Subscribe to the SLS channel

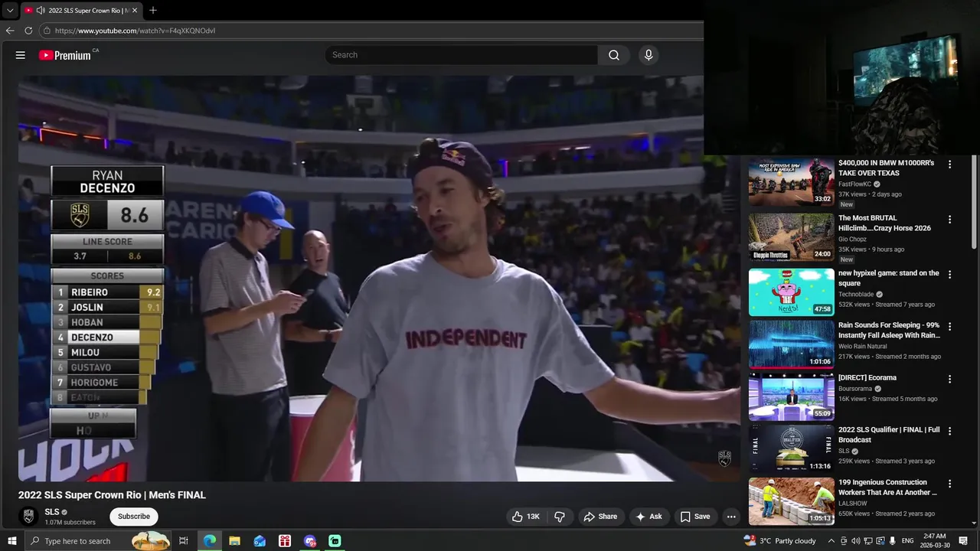pyautogui.click(x=134, y=517)
